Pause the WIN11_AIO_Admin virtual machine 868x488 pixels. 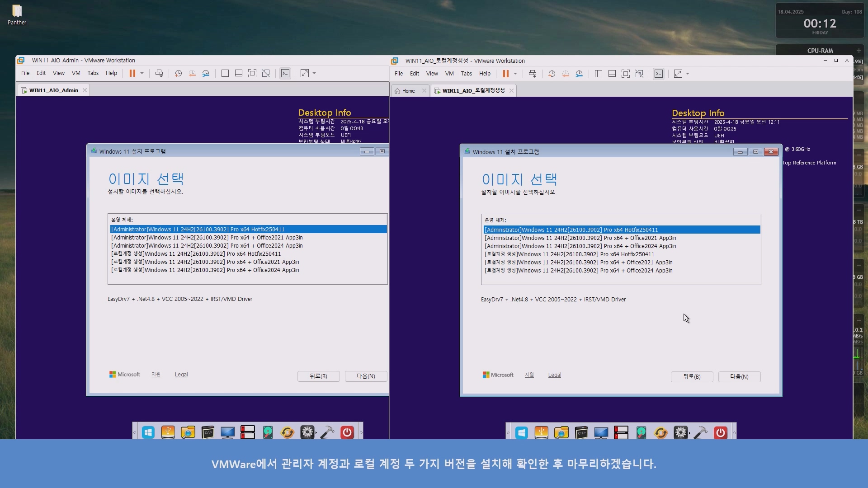pos(132,73)
